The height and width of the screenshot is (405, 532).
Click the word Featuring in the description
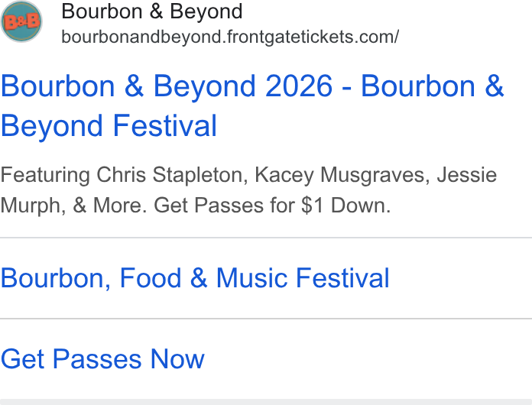point(45,175)
